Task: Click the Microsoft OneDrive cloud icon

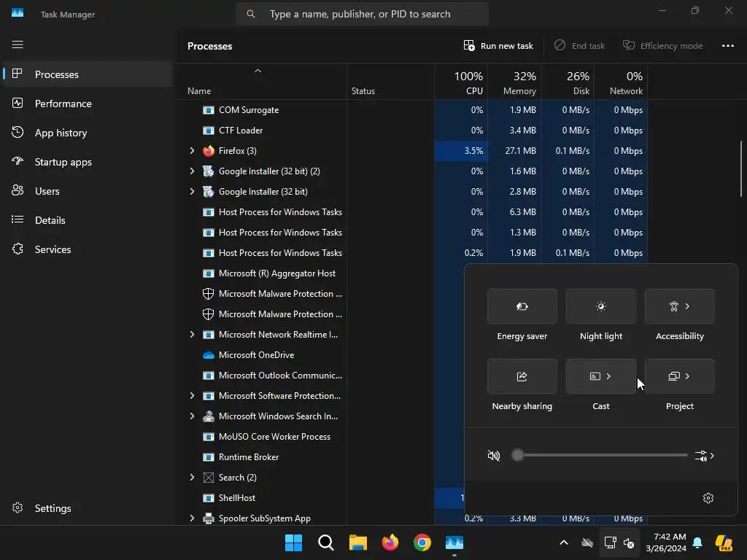Action: 208,355
